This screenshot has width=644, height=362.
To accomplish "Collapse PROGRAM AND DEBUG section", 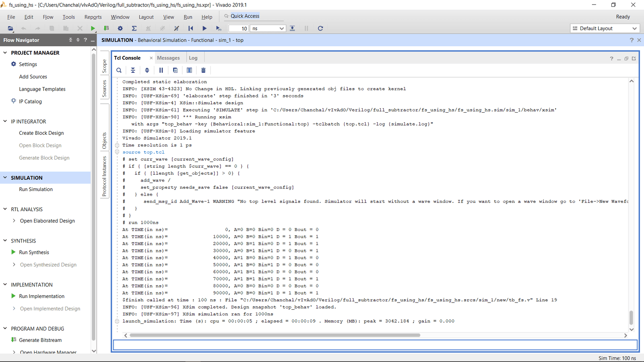I will pos(5,328).
